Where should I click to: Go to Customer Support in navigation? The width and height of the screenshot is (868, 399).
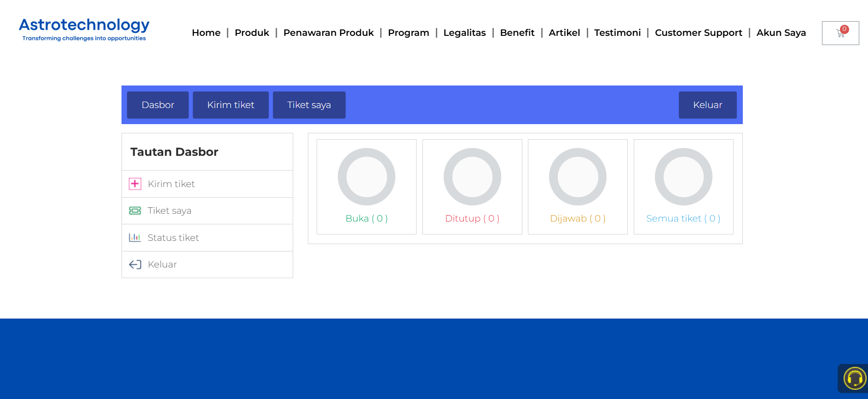[x=698, y=33]
